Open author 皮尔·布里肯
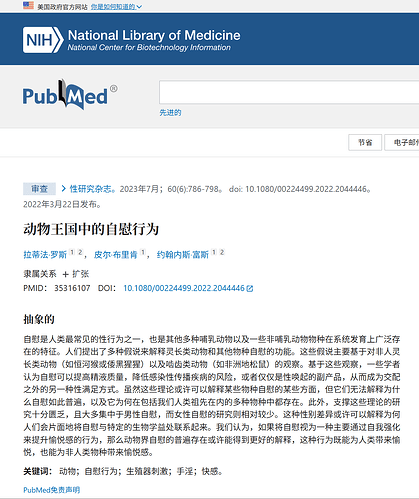 tap(116, 255)
